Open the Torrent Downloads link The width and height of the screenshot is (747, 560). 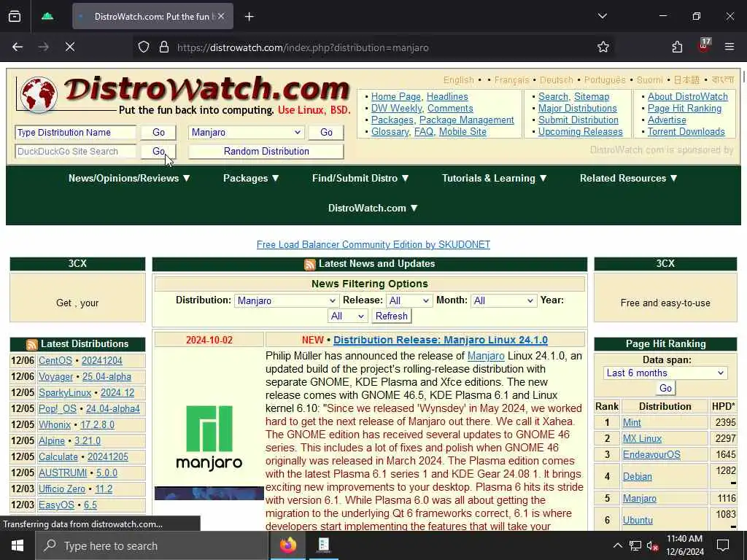686,131
